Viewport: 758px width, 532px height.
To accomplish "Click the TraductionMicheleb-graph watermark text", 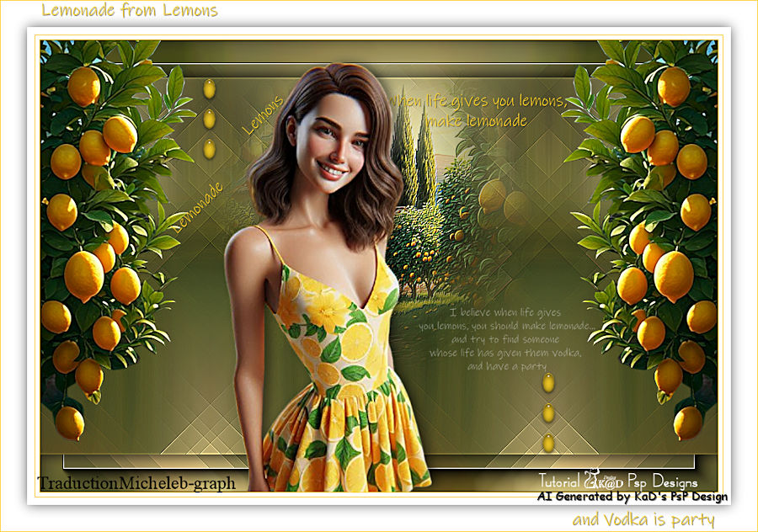I will coord(136,483).
